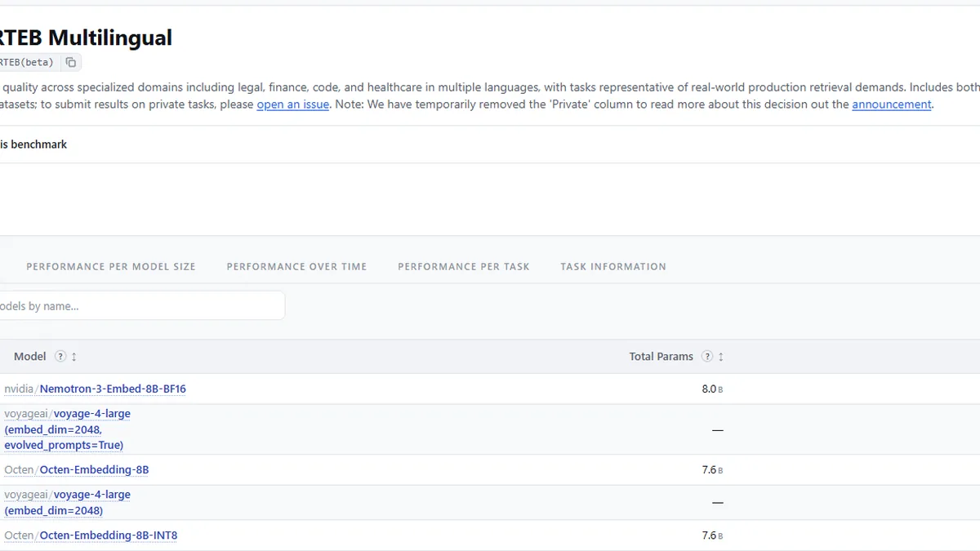The image size is (980, 551).
Task: Open the Octen-Embedding-8B model link
Action: (x=77, y=469)
